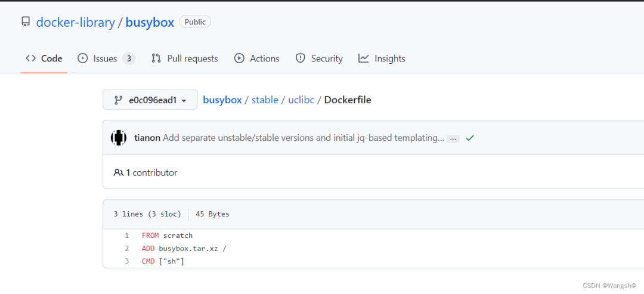The height and width of the screenshot is (294, 644).
Task: Navigate to uclibc folder in breadcrumb
Action: tap(301, 100)
